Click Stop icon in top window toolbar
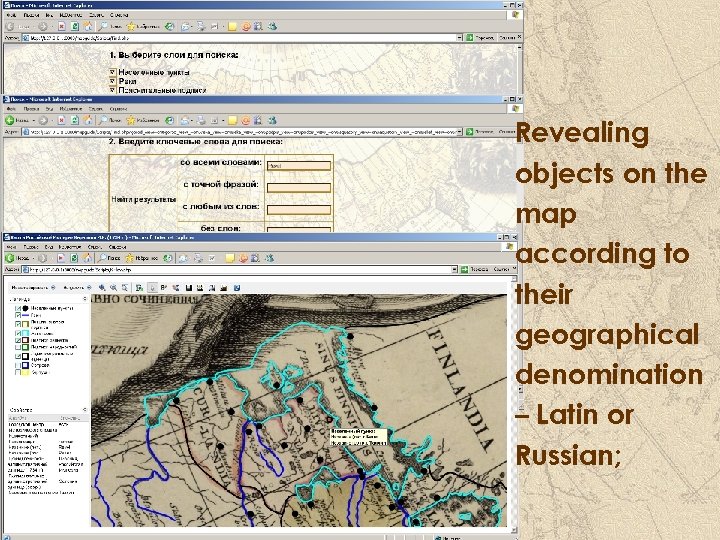 [x=61, y=27]
